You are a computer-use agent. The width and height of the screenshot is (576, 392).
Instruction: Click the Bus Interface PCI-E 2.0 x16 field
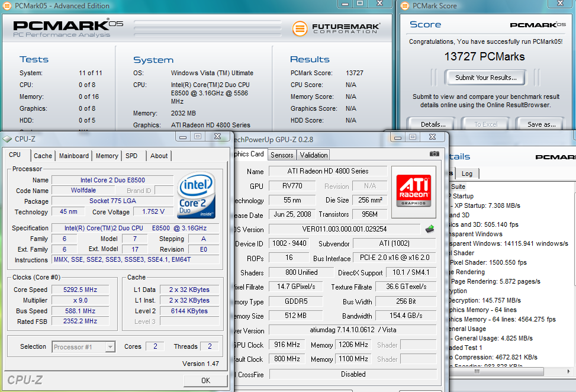(x=394, y=258)
